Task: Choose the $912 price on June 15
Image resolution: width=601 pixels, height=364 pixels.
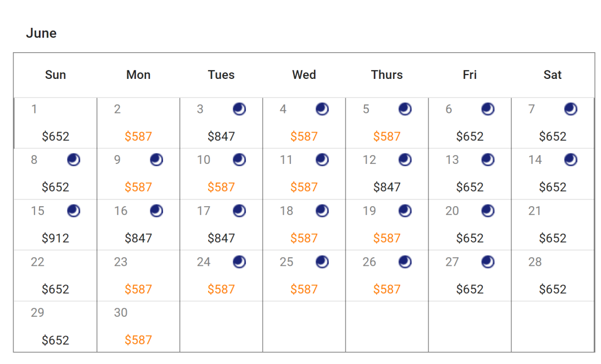Action: pyautogui.click(x=56, y=238)
